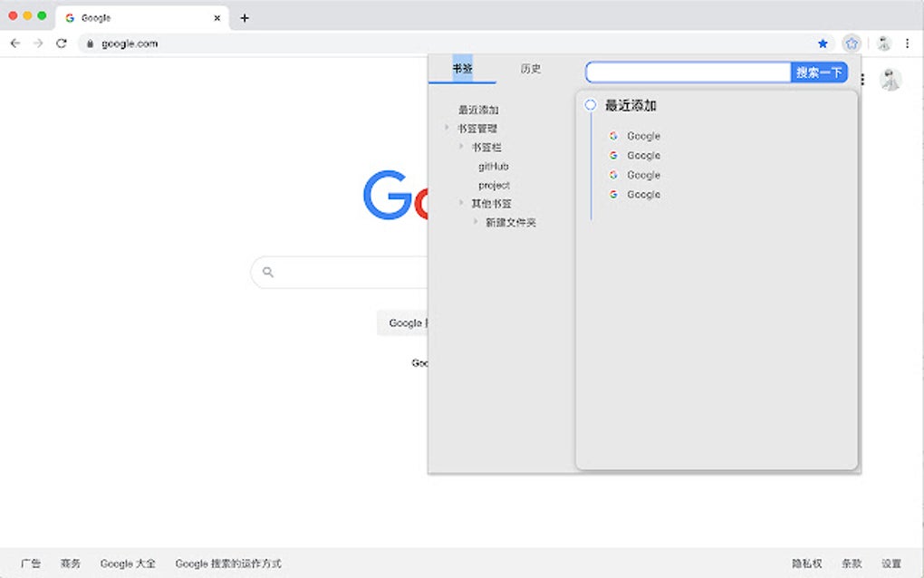Screen dimensions: 924x578
Task: Expand the 书签栏 folder
Action: [460, 146]
